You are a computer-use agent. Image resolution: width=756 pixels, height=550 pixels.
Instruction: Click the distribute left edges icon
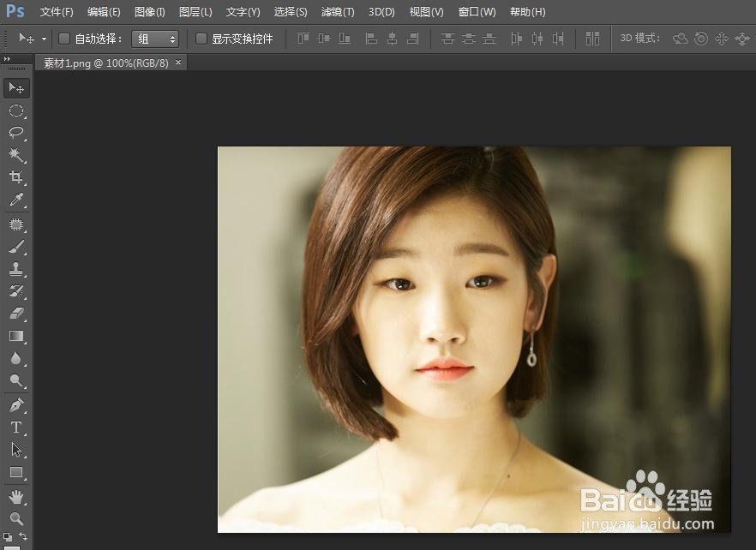click(x=516, y=38)
